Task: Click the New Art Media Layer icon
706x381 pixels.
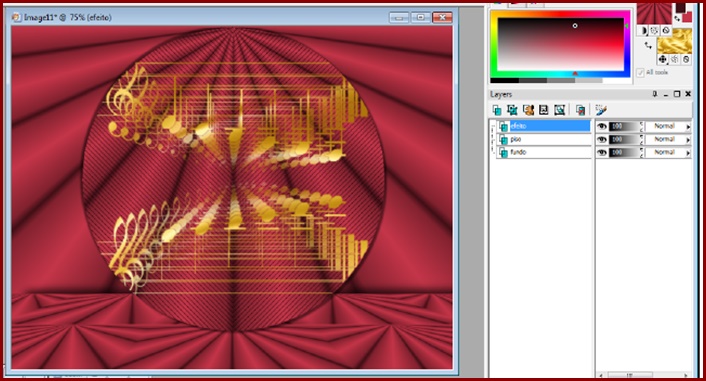Action: 528,109
